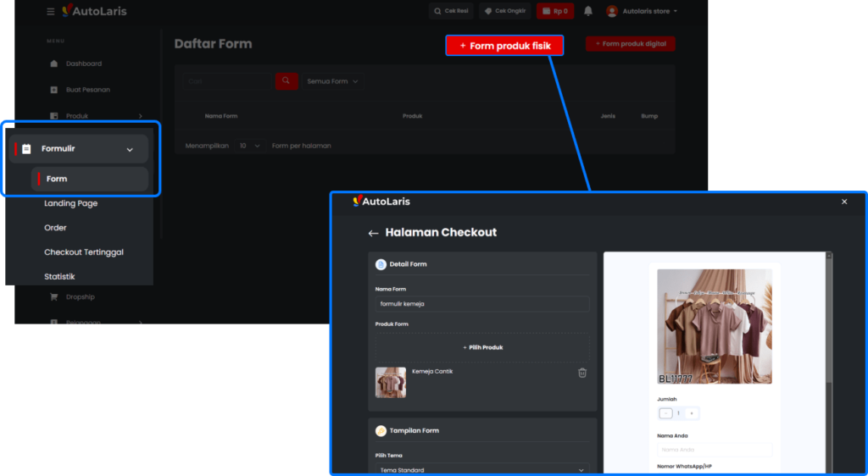Focus the Nama Anda preview field
The height and width of the screenshot is (476, 868).
[x=714, y=450]
